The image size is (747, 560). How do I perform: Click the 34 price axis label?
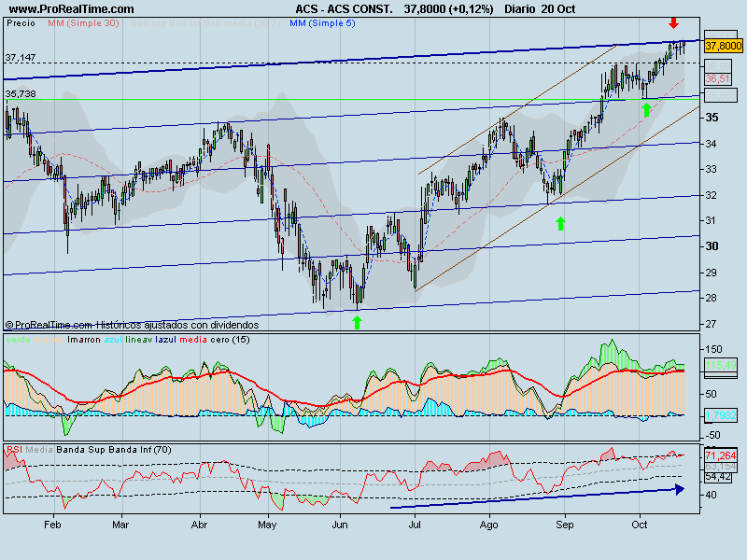pos(711,144)
